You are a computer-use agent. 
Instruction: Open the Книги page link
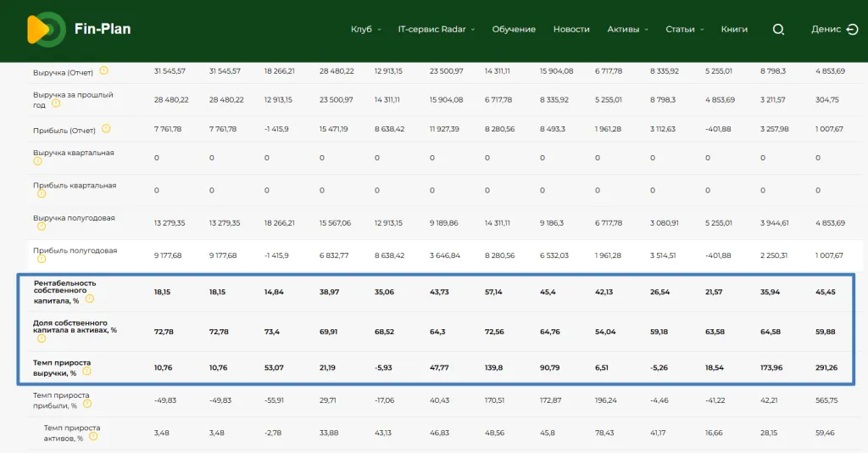[734, 29]
